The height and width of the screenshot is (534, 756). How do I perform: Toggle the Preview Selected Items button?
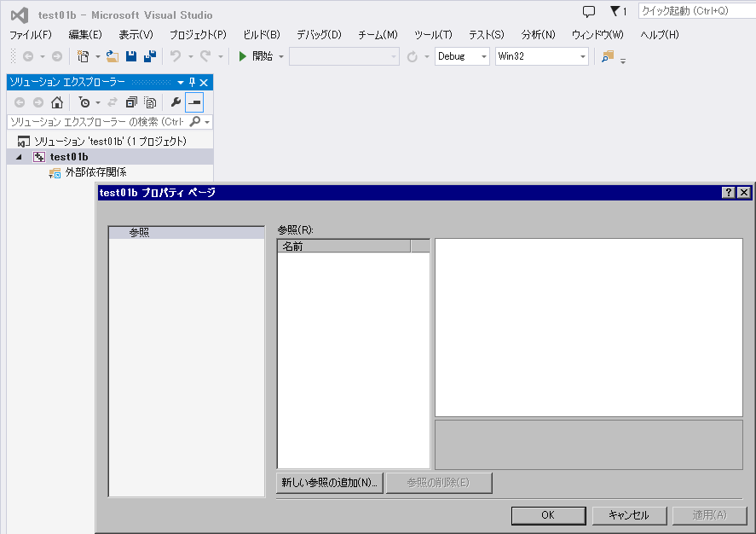point(194,102)
